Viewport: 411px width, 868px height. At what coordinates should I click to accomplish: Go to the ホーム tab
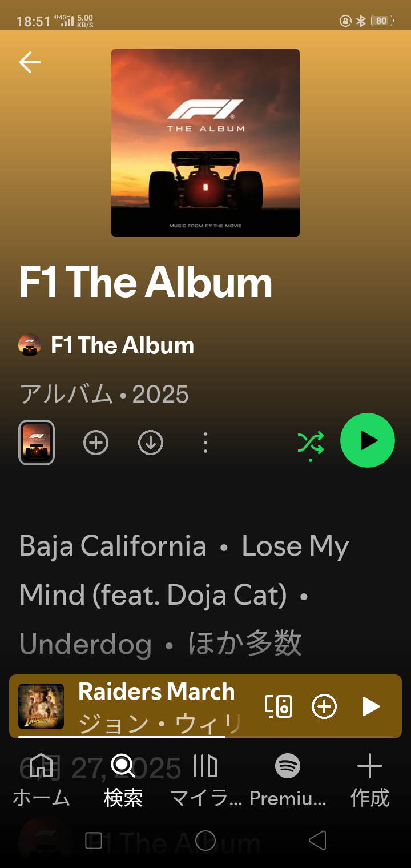coord(41,779)
